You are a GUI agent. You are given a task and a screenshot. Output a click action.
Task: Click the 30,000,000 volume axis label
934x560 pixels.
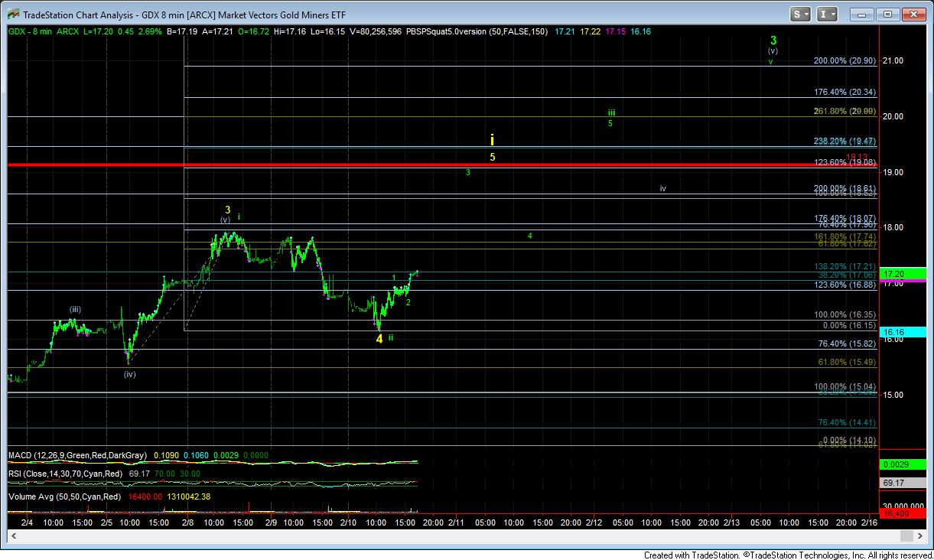click(x=903, y=506)
